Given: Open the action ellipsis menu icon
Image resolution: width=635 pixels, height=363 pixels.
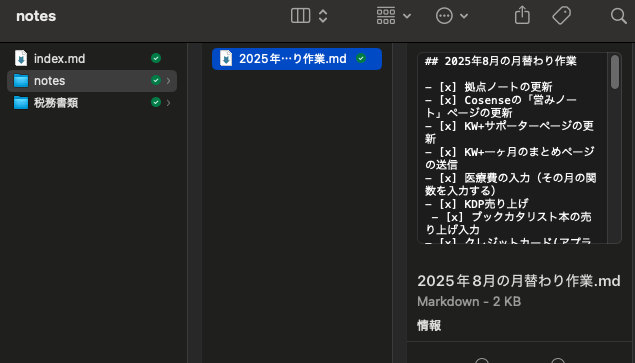Looking at the screenshot, I should click(444, 16).
